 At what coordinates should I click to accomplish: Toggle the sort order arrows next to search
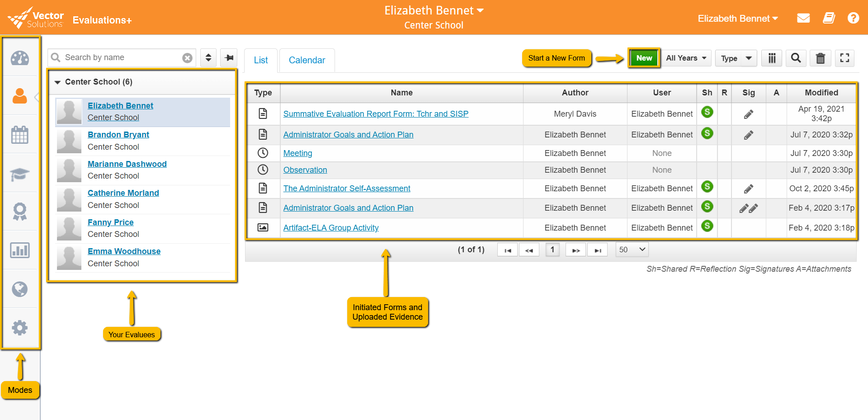click(208, 58)
